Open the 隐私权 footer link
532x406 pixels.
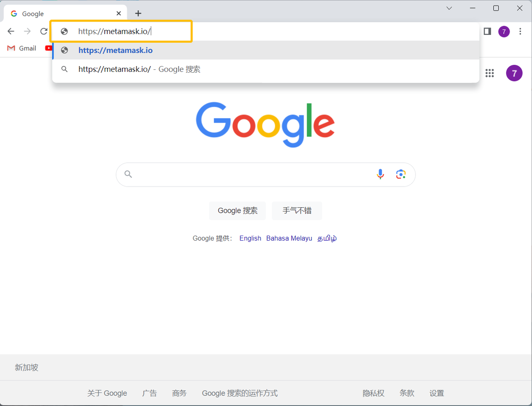[374, 393]
